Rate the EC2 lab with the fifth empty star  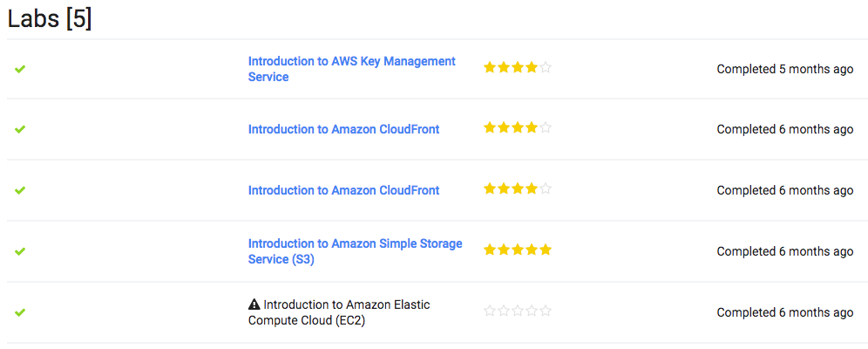pyautogui.click(x=546, y=311)
